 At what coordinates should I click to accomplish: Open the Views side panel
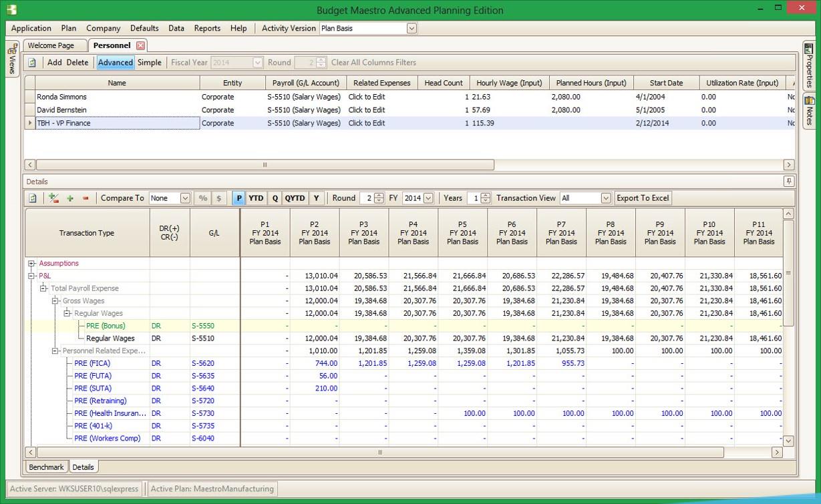click(12, 60)
